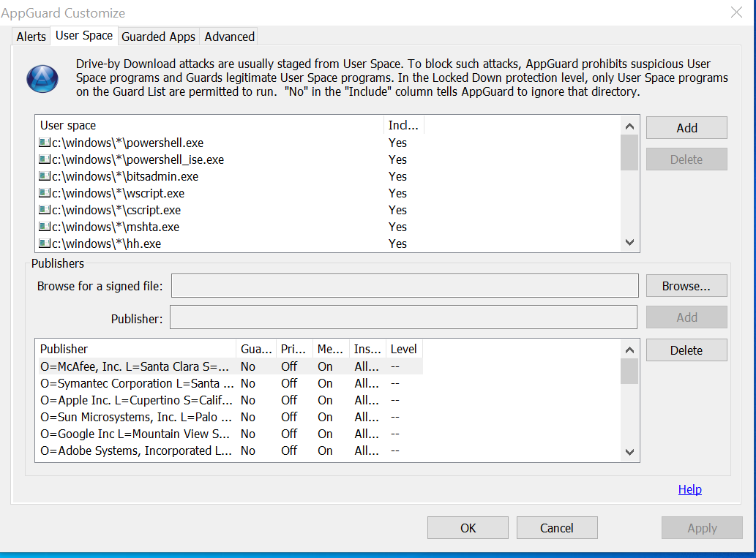
Task: Select the O=Sun Microsystems, Inc. publisher row
Action: pos(230,417)
